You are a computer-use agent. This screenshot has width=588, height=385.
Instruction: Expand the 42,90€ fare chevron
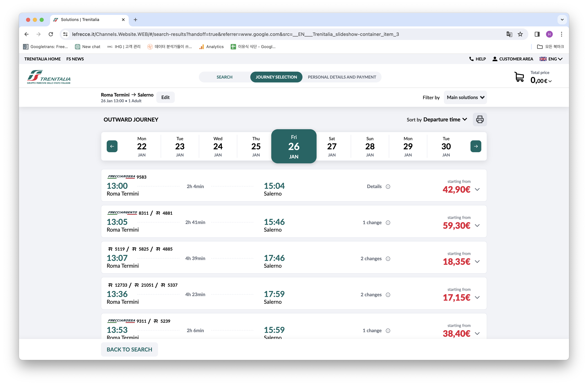[477, 189]
